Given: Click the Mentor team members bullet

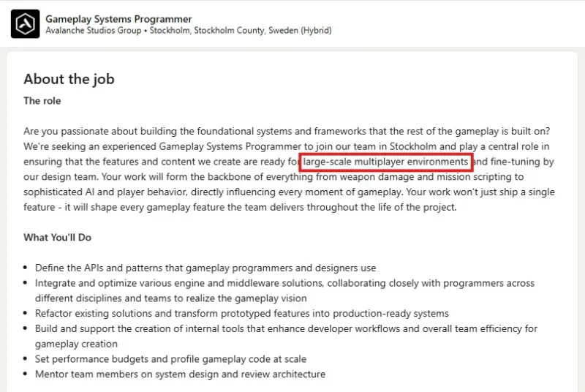Looking at the screenshot, I should click(x=180, y=374).
